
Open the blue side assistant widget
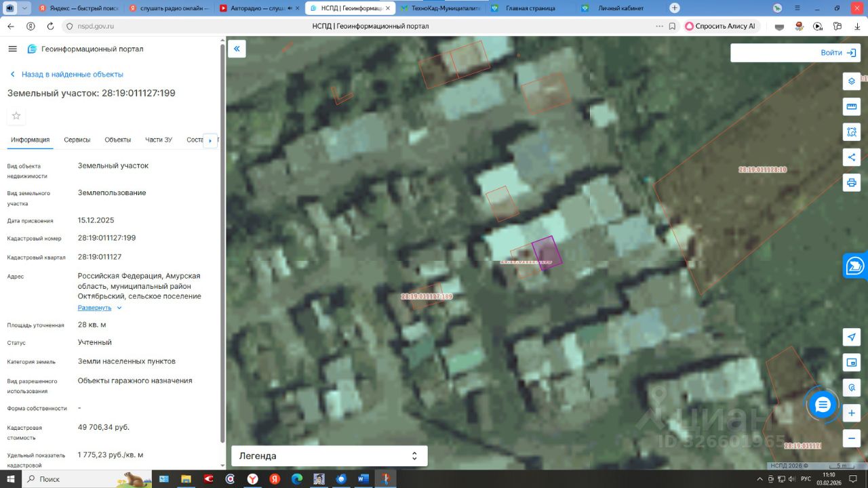tap(855, 266)
